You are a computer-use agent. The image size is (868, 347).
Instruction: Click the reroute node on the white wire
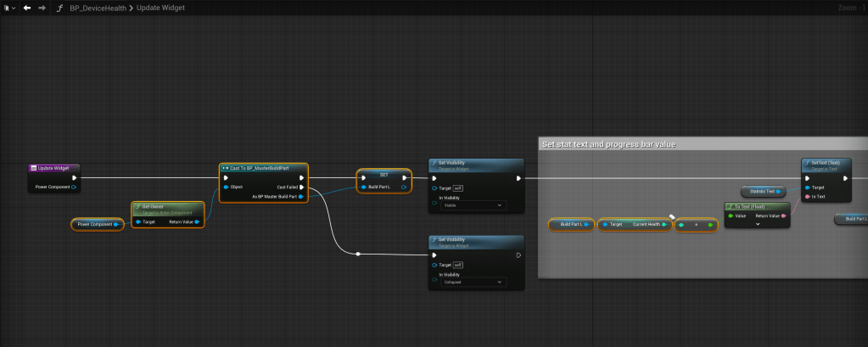click(359, 254)
